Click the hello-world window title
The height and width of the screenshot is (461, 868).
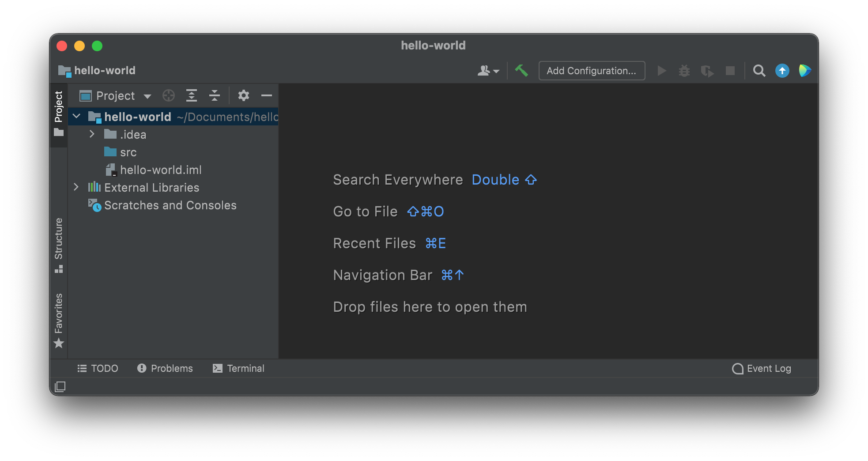tap(433, 45)
